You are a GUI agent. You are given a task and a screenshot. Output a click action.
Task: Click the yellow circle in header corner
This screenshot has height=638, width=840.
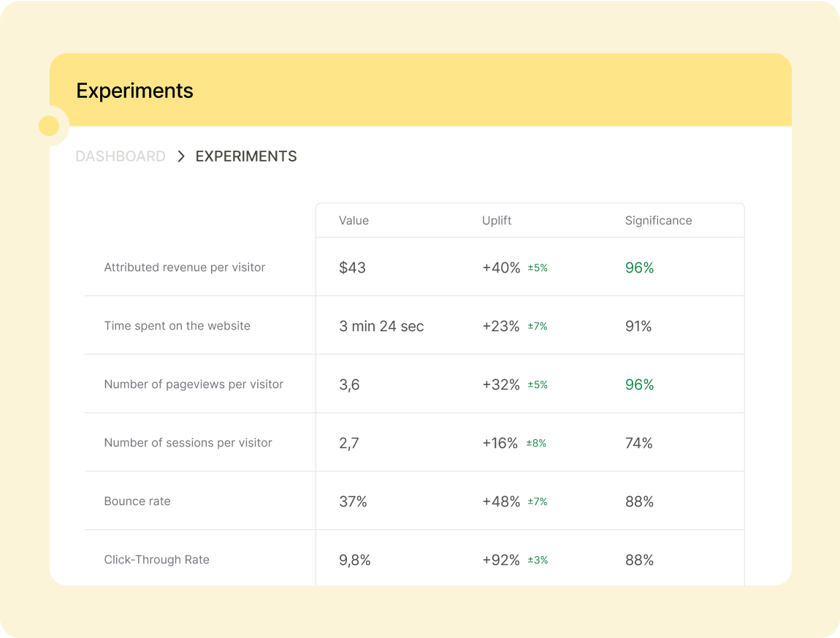[49, 126]
